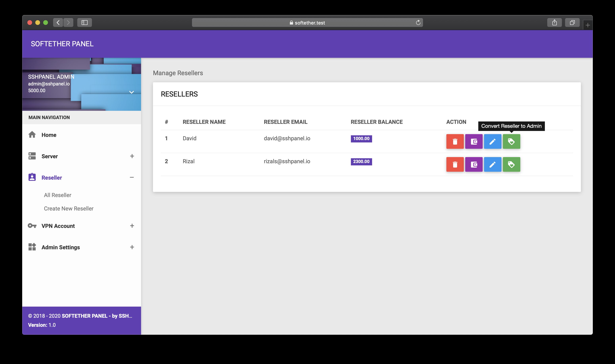Viewport: 615px width, 364px height.
Task: Toggle browser sidebar button
Action: point(84,23)
